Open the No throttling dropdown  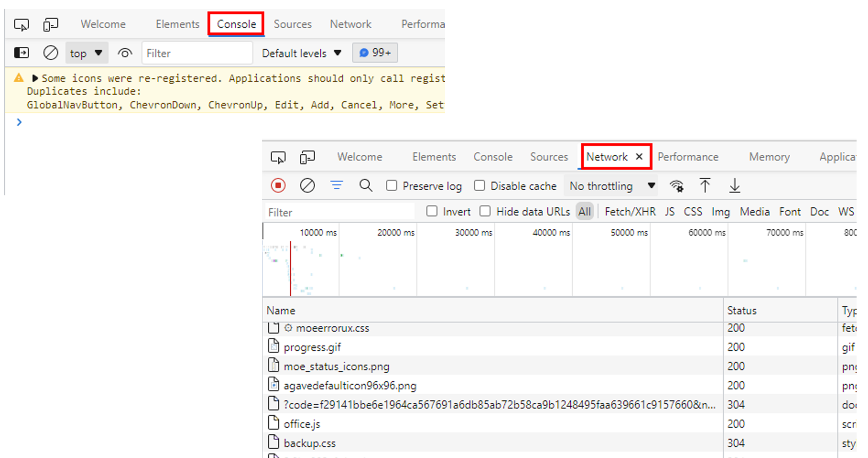[x=611, y=186]
